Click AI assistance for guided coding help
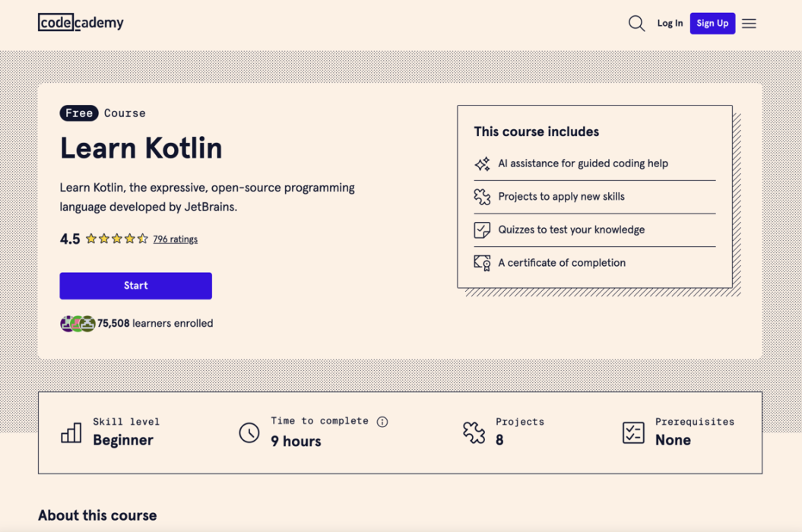The width and height of the screenshot is (802, 532). tap(583, 163)
